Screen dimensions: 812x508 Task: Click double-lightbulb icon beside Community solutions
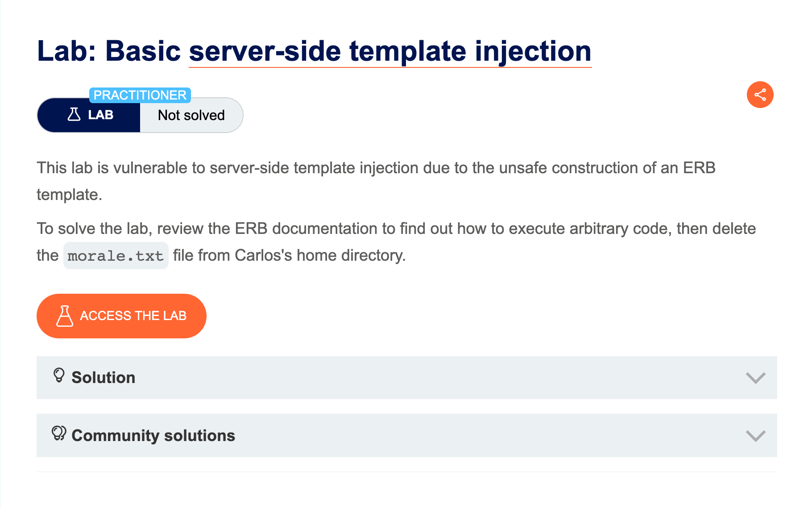(59, 433)
